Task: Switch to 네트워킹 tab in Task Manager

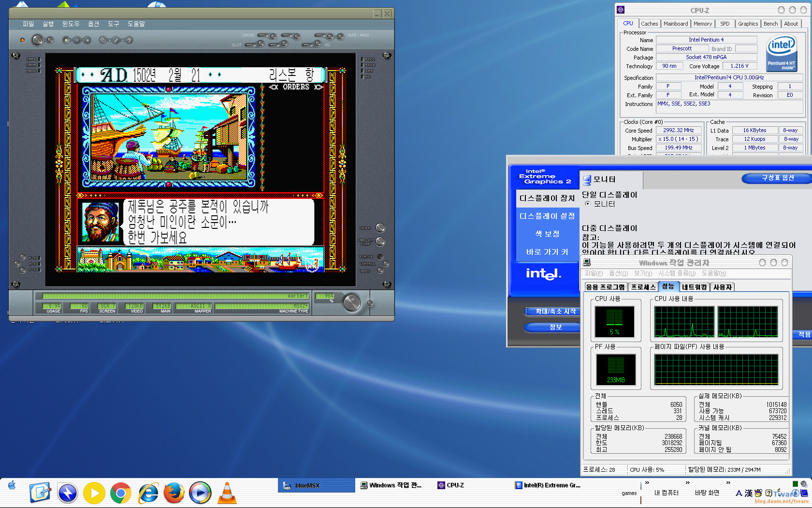Action: [694, 287]
